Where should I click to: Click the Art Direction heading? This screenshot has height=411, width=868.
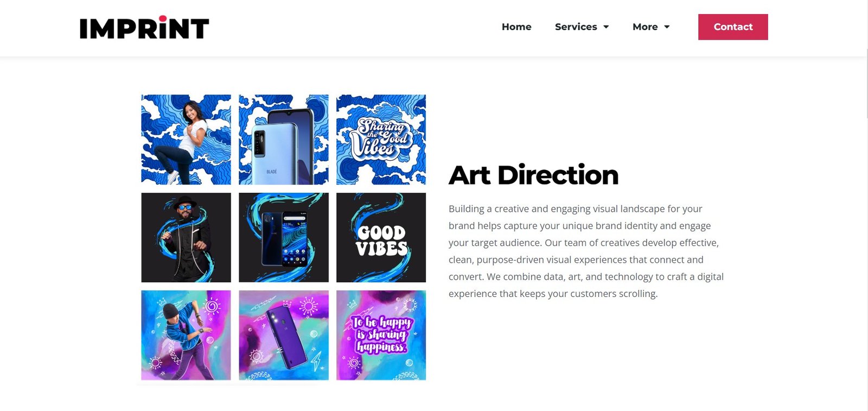click(533, 175)
